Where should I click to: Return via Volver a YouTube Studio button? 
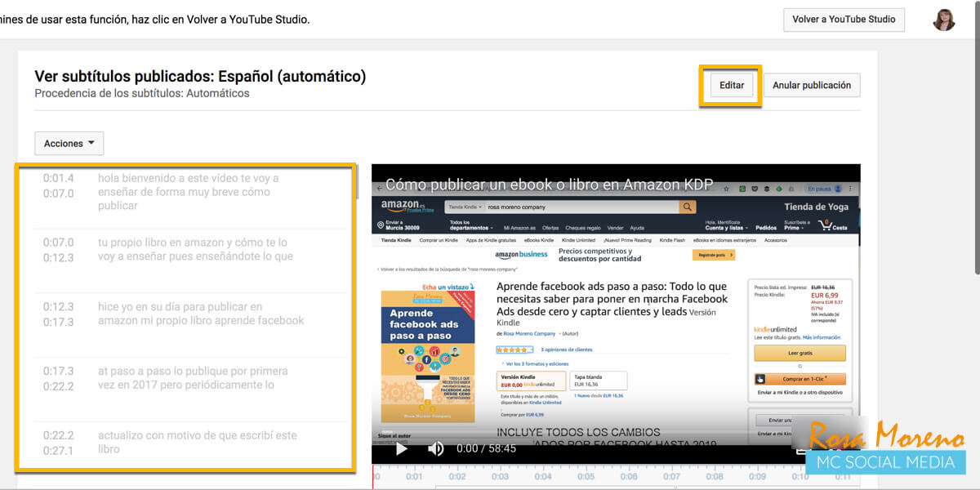coord(844,20)
